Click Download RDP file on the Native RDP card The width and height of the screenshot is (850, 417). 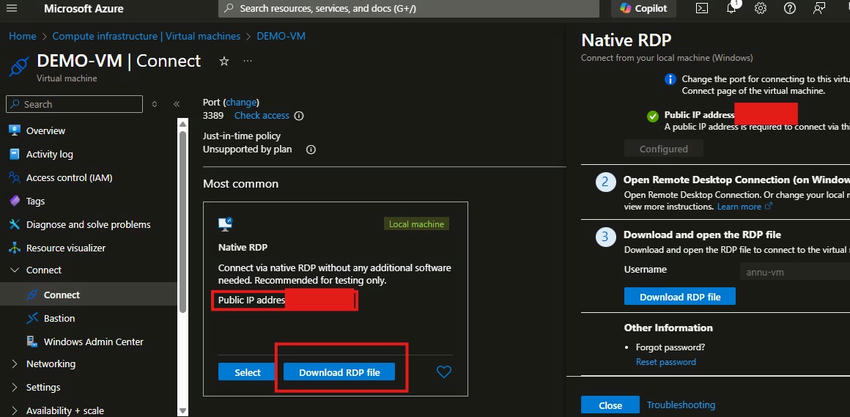tap(339, 373)
